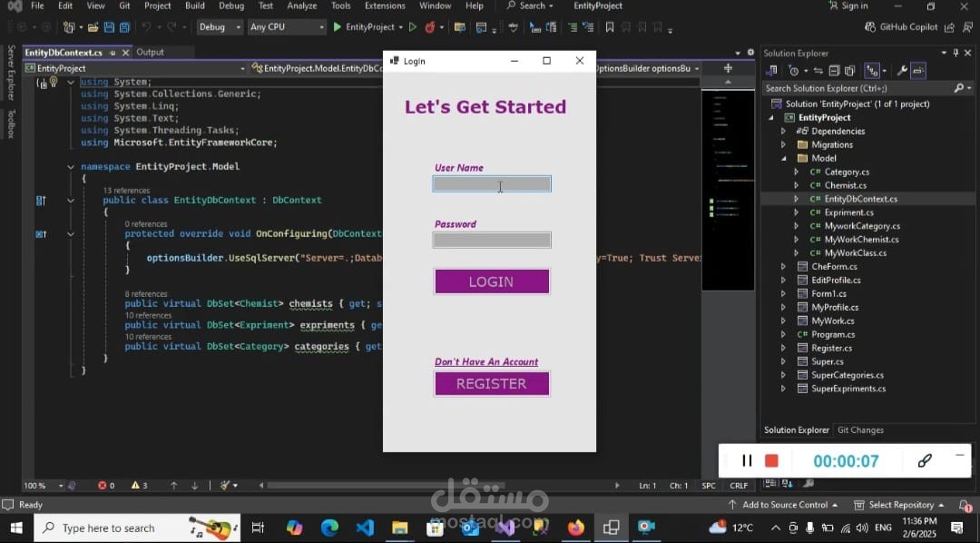
Task: Click Solution Explorer Show All Files icon
Action: click(x=850, y=71)
